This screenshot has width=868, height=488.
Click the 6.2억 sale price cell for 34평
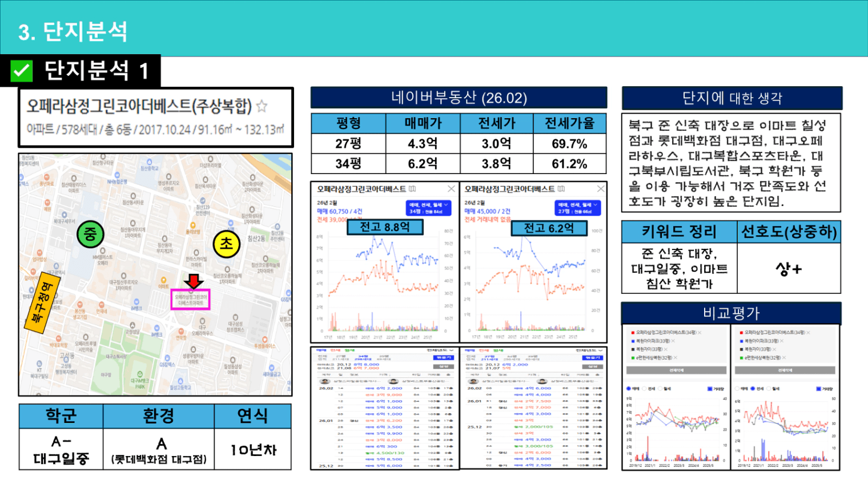pos(423,164)
